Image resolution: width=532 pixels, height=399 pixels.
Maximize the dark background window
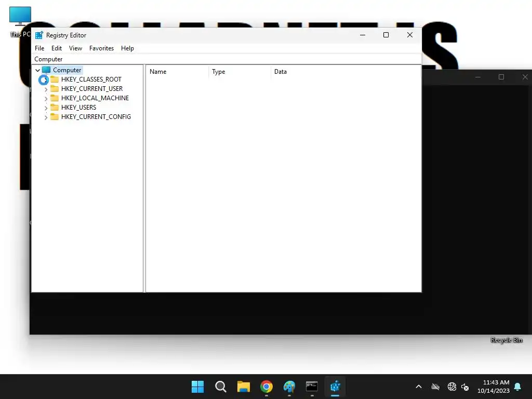point(501,77)
